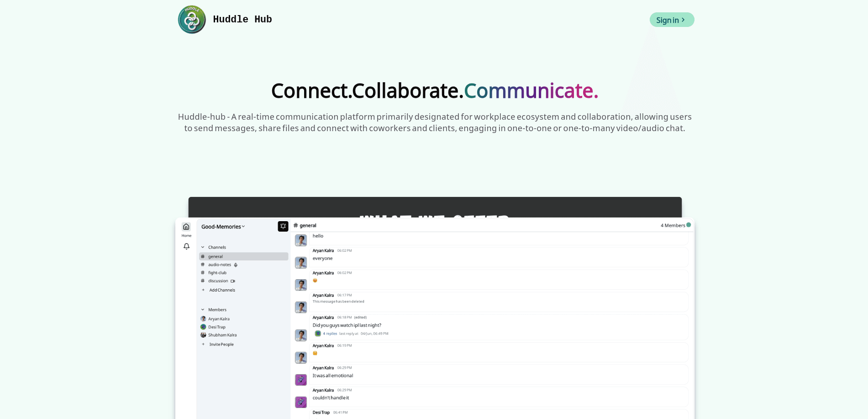Click the Home icon in the sidebar
The width and height of the screenshot is (868, 419).
pyautogui.click(x=186, y=226)
